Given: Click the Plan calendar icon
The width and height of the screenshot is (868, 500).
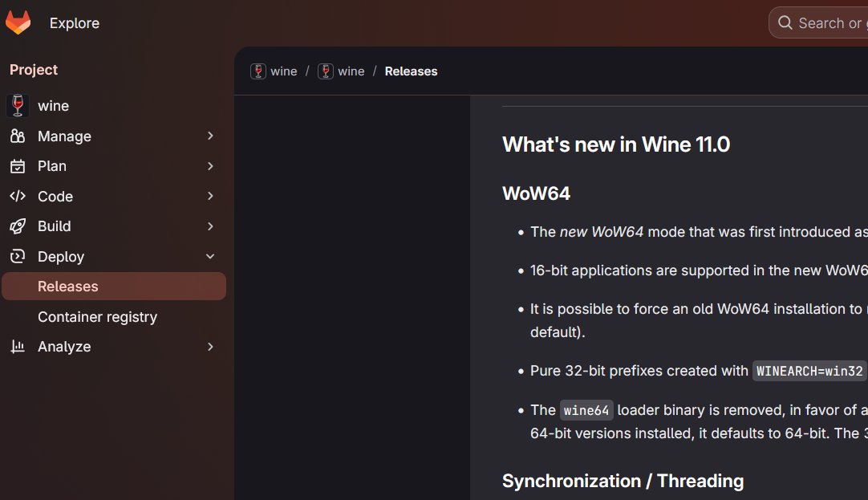Looking at the screenshot, I should (x=18, y=166).
